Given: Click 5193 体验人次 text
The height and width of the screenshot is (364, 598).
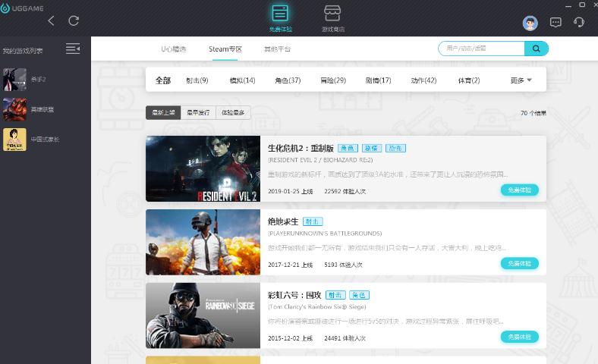Looking at the screenshot, I should 343,265.
